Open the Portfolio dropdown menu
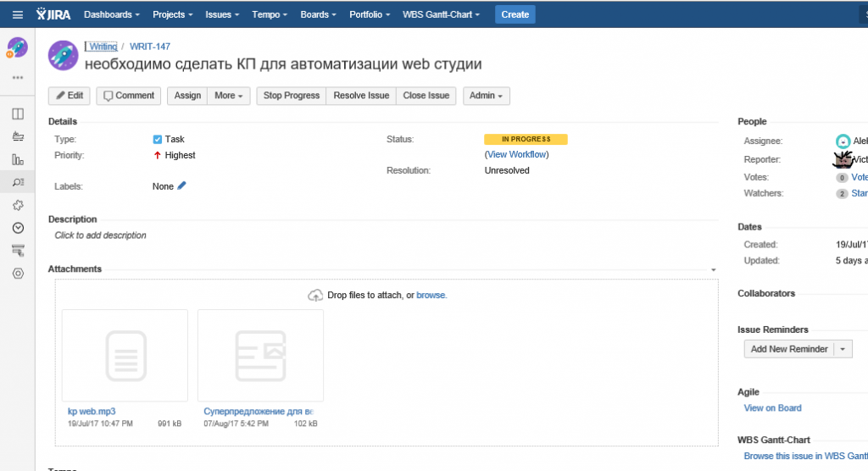Screen dimensions: 868x471 (x=370, y=15)
